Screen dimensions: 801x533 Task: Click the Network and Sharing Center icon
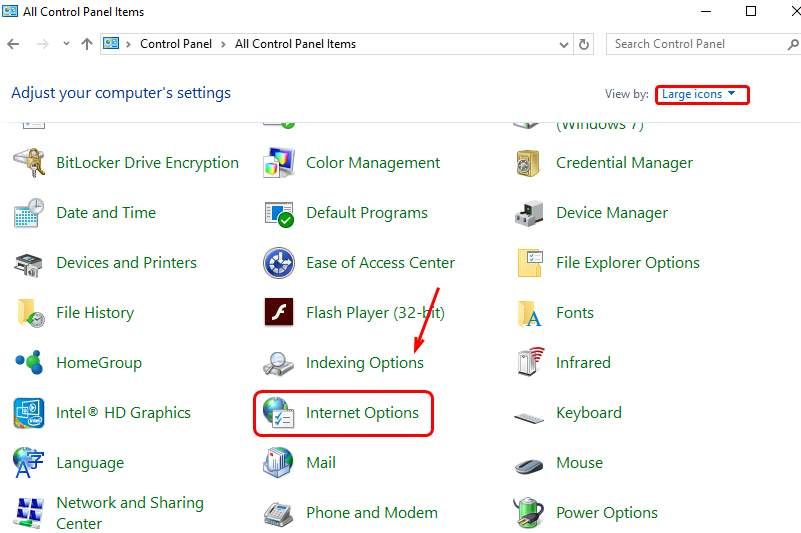coord(29,513)
